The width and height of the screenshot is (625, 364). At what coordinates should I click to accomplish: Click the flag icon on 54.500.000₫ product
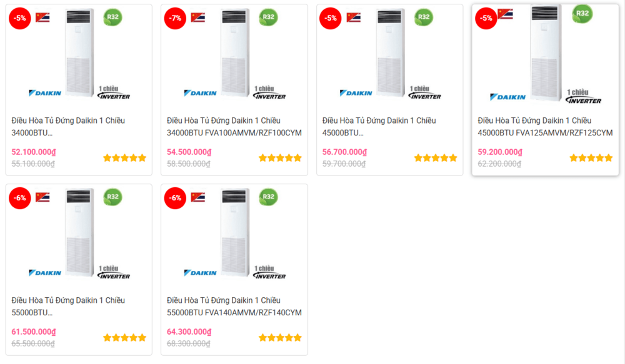pos(198,17)
